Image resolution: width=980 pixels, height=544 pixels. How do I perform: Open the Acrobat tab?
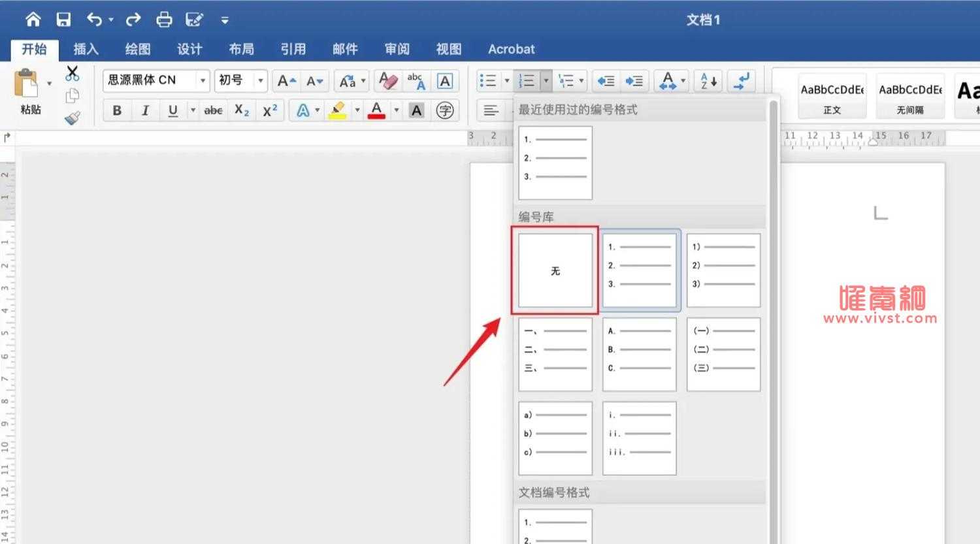(x=512, y=49)
